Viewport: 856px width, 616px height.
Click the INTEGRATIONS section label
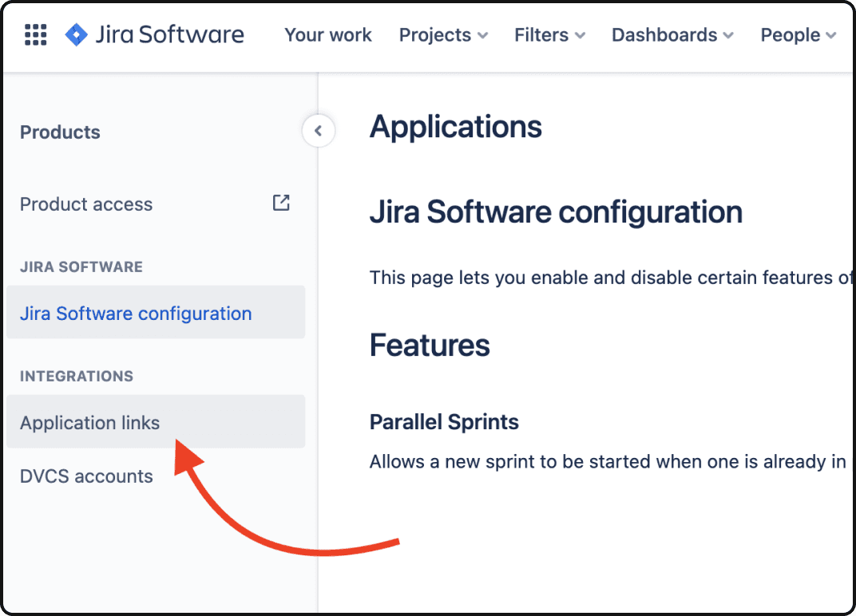[77, 376]
